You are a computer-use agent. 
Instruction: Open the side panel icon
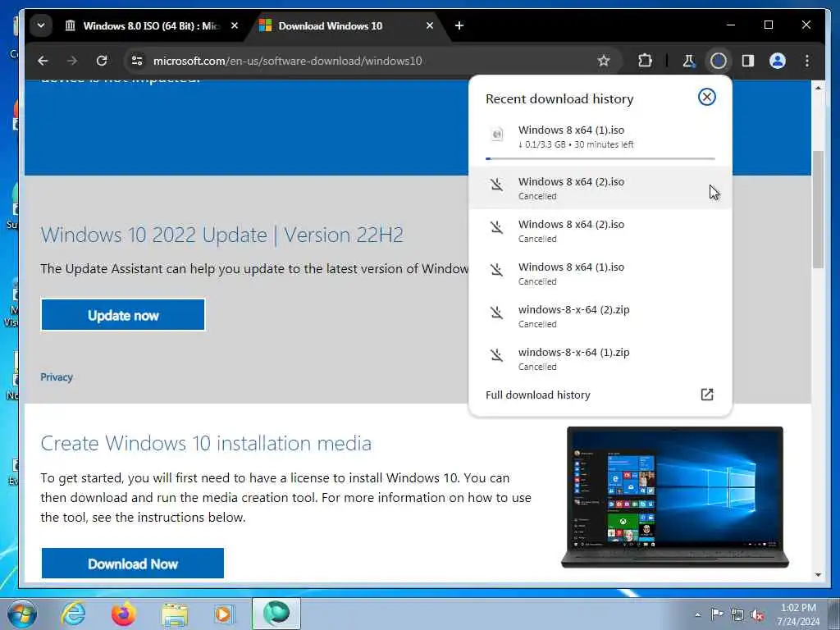tap(748, 61)
